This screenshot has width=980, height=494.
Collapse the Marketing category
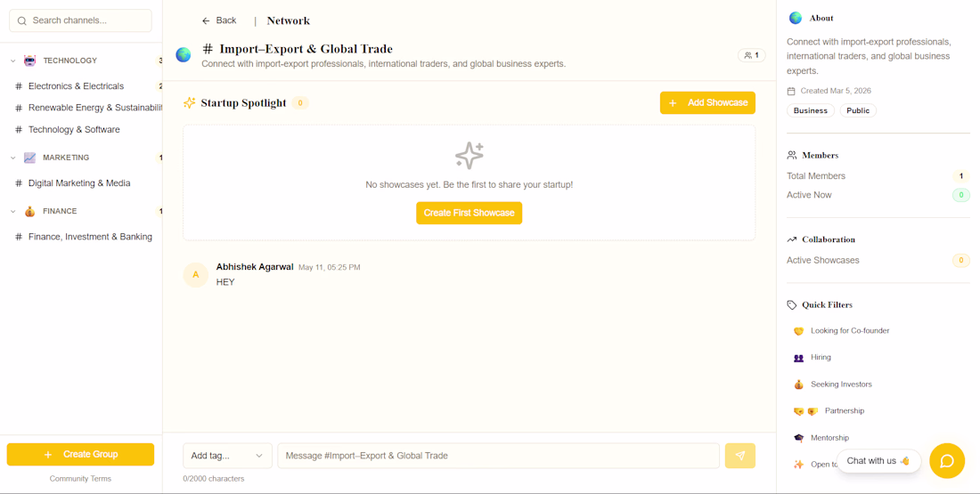coord(13,158)
